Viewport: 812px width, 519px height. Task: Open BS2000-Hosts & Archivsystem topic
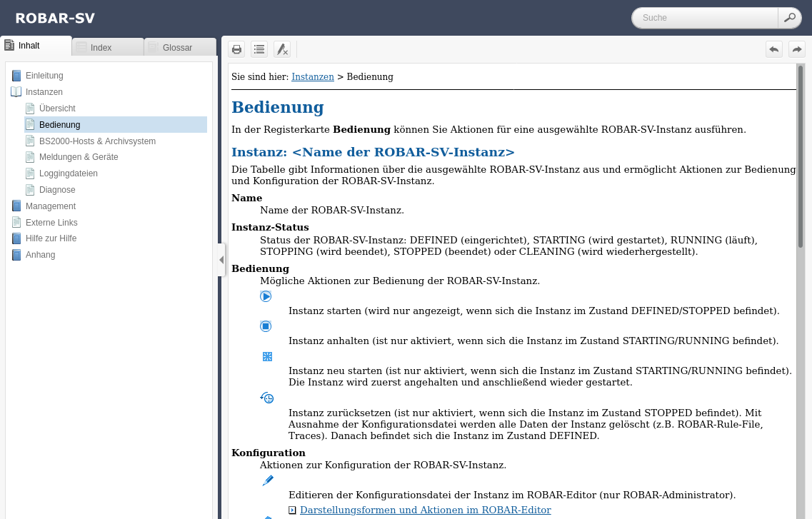tap(97, 141)
